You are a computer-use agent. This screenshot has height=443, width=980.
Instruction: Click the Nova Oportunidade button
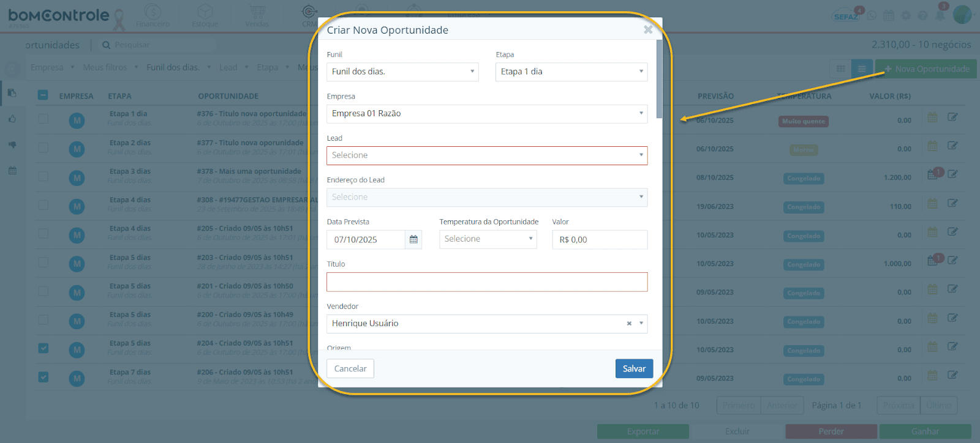pyautogui.click(x=926, y=69)
